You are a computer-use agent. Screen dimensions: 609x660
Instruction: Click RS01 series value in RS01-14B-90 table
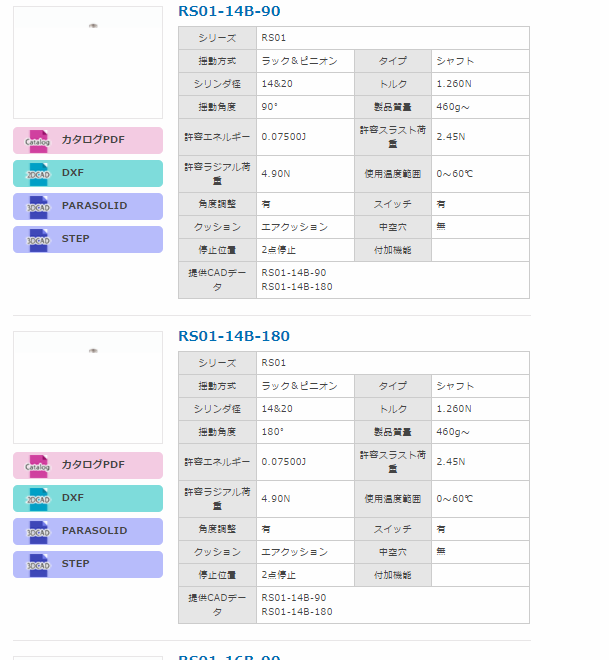point(274,38)
